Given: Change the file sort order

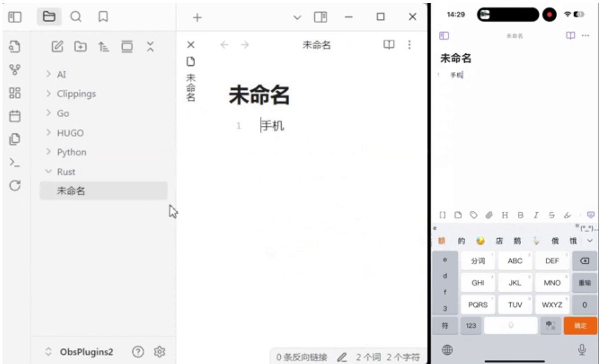Looking at the screenshot, I should (103, 47).
